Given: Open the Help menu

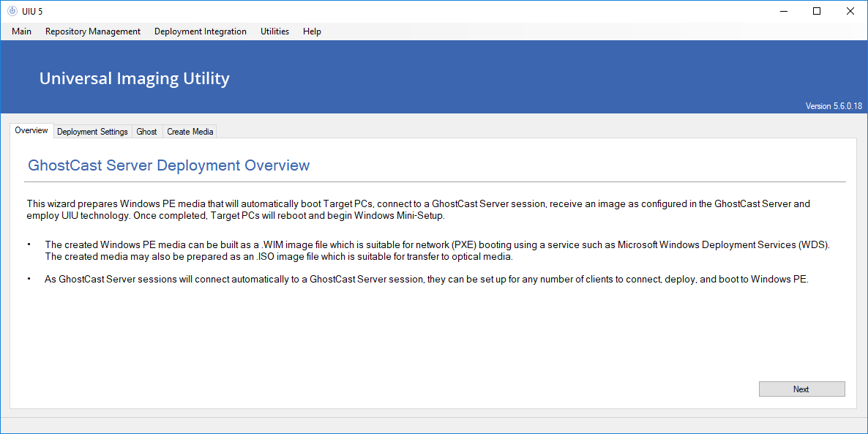Looking at the screenshot, I should click(x=313, y=31).
